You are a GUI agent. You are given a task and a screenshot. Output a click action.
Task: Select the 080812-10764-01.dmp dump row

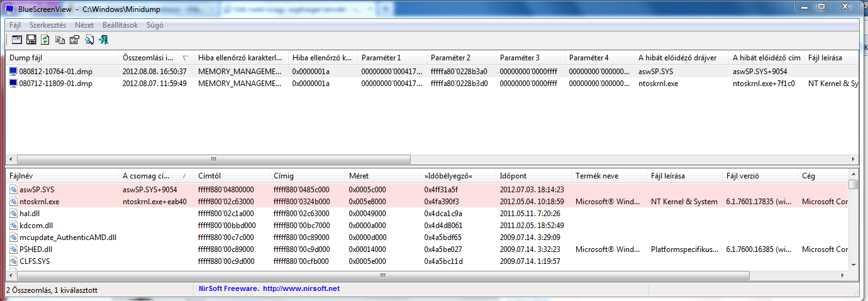point(432,72)
